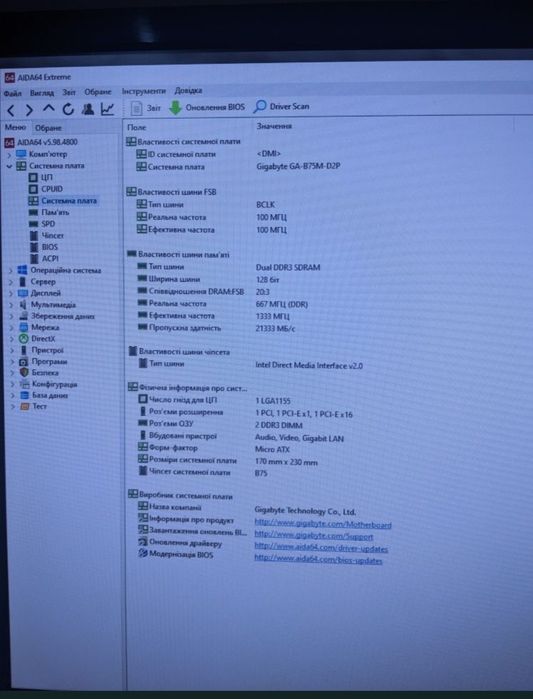
Task: Select Пам'ять in the tree
Action: pos(49,212)
